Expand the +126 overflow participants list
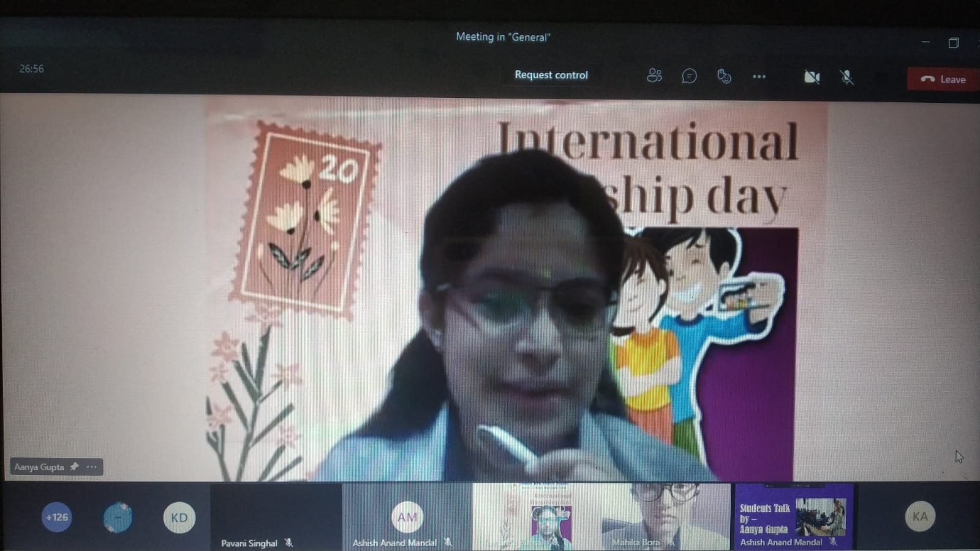 (x=56, y=517)
